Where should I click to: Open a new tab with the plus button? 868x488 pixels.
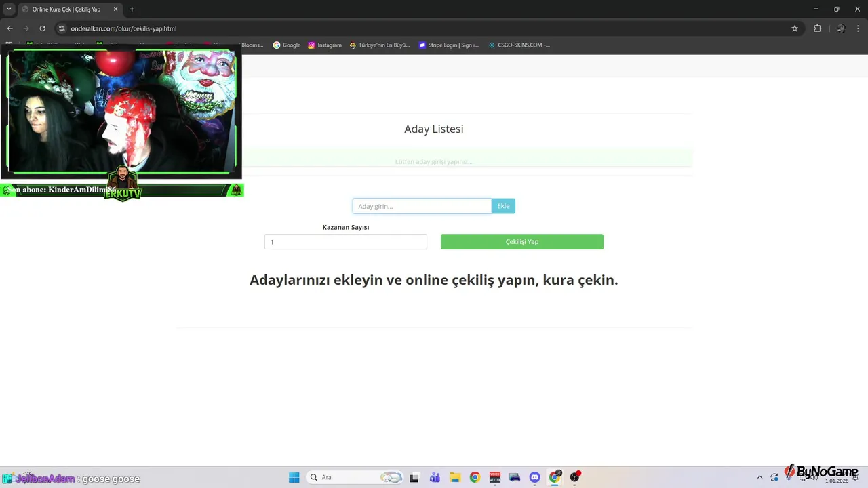pos(132,9)
